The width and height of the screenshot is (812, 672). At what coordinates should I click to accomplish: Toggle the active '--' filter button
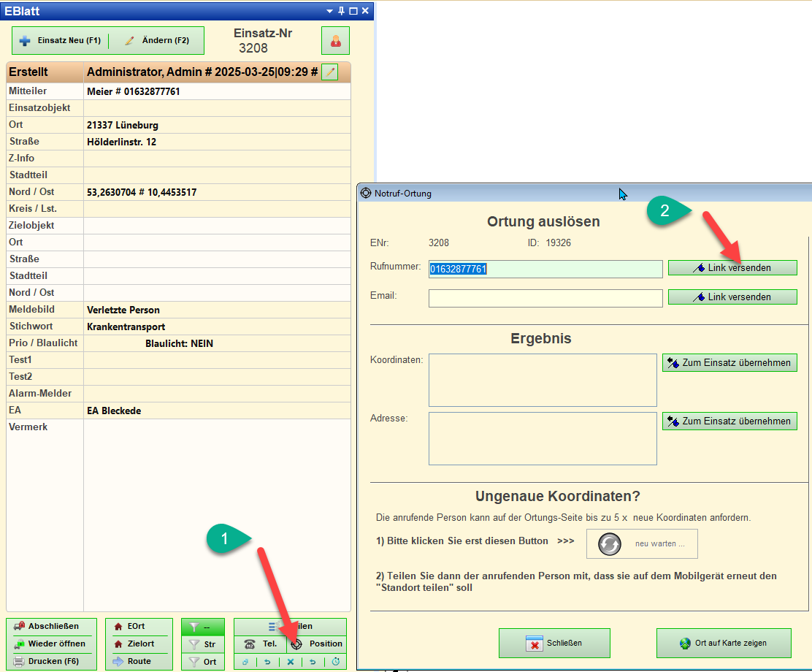pos(203,627)
